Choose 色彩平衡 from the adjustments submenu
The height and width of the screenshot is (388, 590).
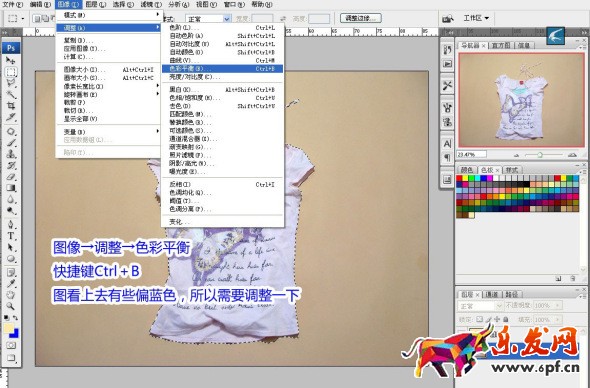pos(222,68)
